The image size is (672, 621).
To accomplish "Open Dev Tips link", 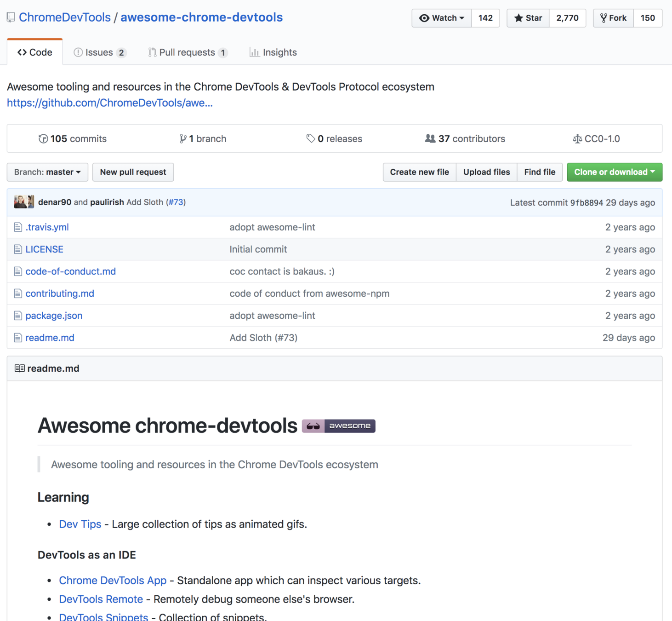I will click(x=80, y=524).
